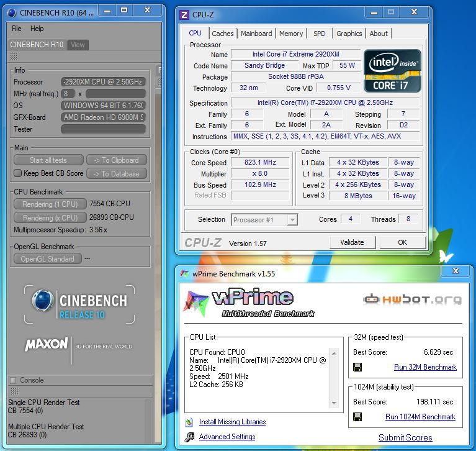Run the OpenGL Standard benchmark
This screenshot has width=476, height=451.
click(48, 259)
